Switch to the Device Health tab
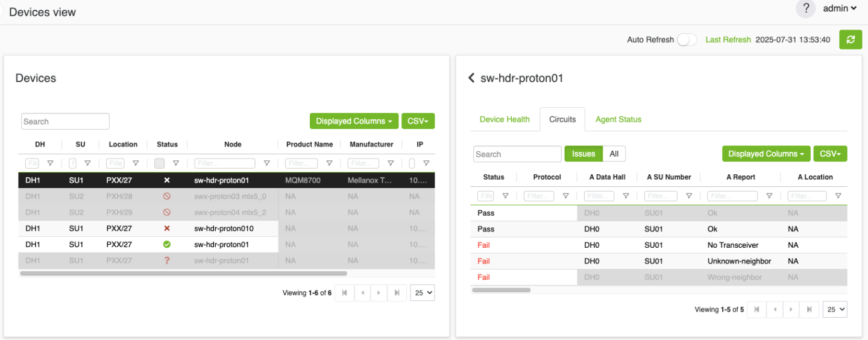The image size is (868, 340). [505, 119]
